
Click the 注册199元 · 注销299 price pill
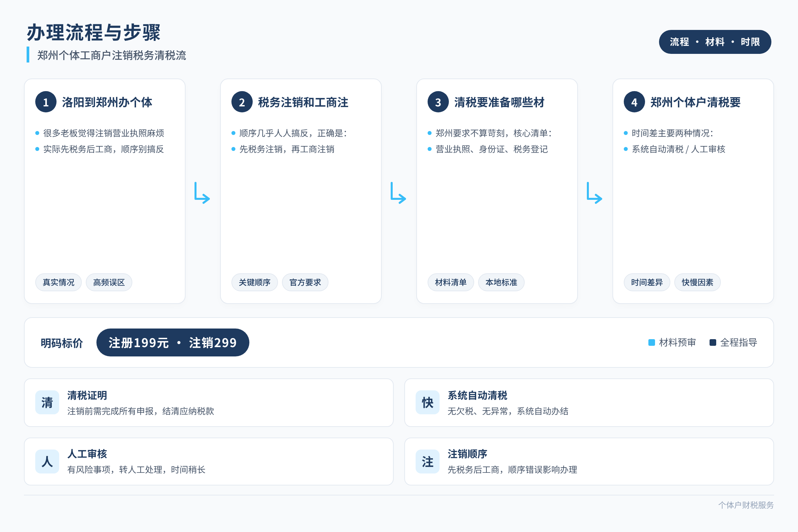(x=173, y=342)
